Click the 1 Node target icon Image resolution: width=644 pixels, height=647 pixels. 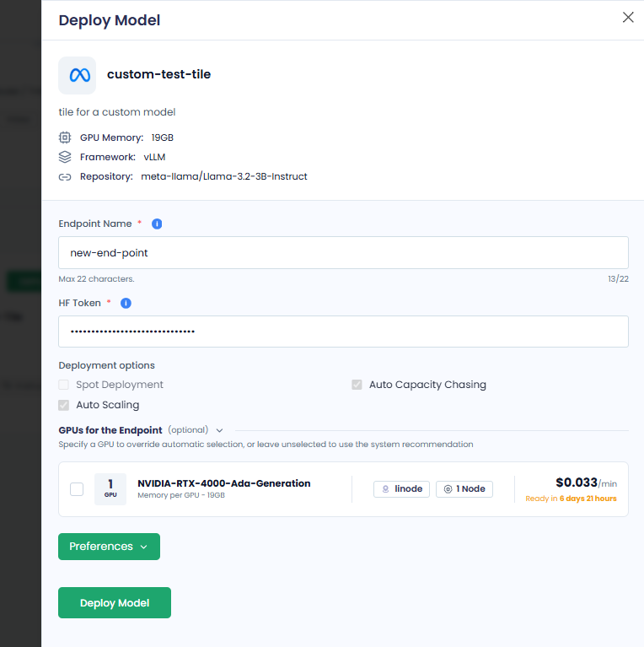(x=448, y=489)
